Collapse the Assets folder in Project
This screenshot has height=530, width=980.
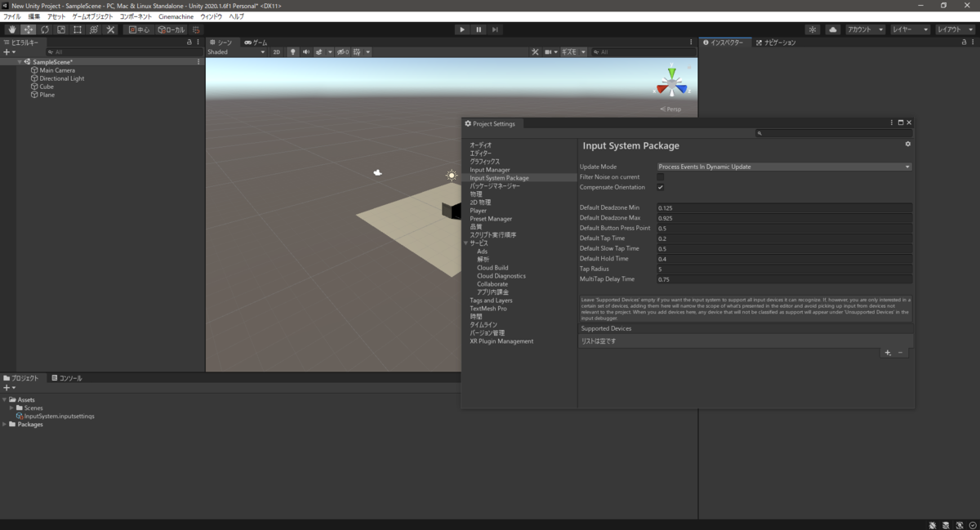pos(4,399)
